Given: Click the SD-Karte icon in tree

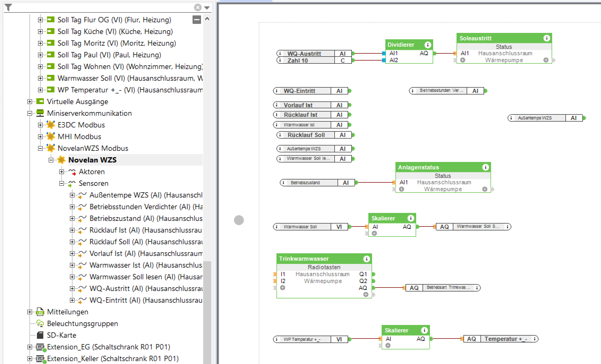Looking at the screenshot, I should (40, 335).
